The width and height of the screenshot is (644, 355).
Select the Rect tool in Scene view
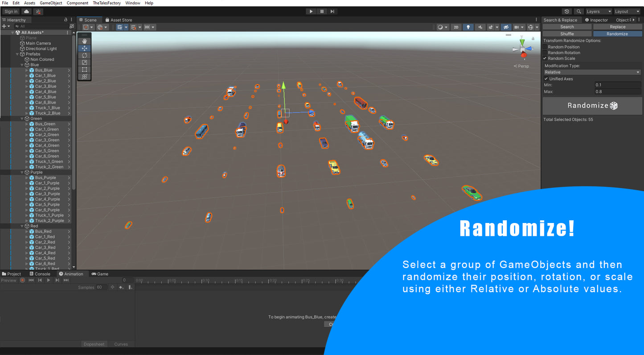[x=84, y=70]
